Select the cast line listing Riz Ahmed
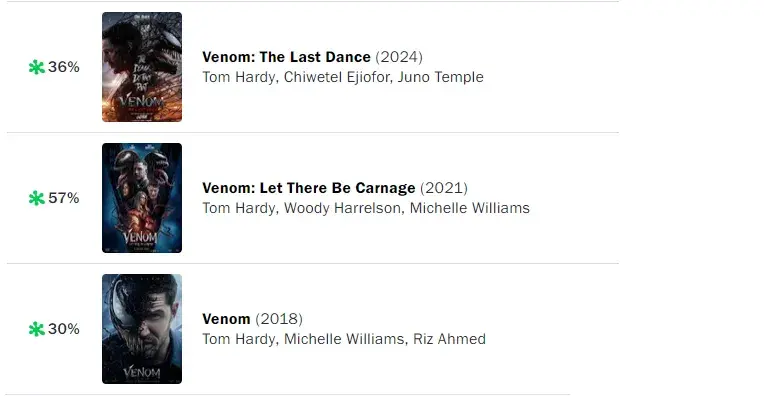 point(344,339)
